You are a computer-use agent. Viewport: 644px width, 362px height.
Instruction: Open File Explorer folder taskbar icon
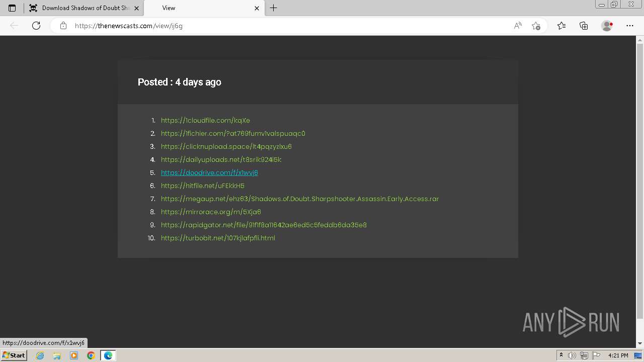pyautogui.click(x=57, y=355)
